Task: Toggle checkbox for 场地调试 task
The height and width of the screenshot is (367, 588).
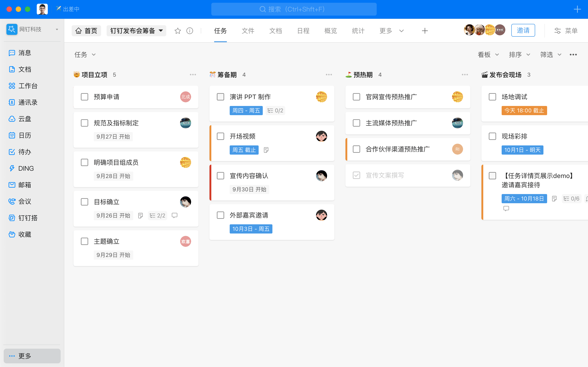Action: point(492,97)
